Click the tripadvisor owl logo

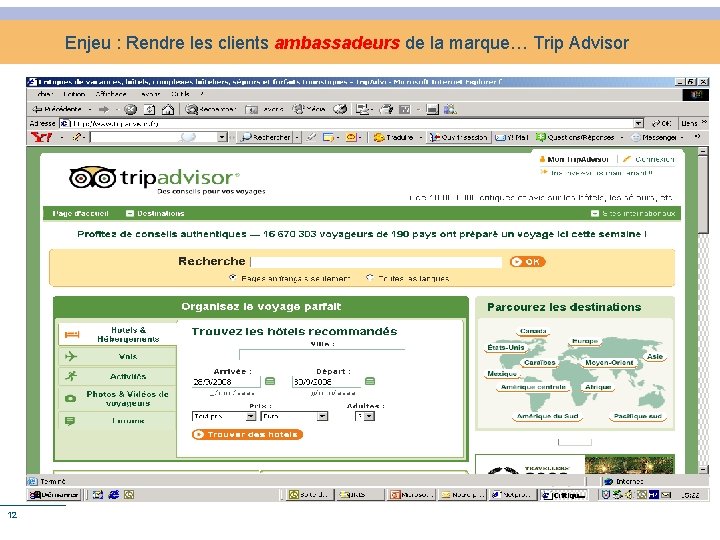pyautogui.click(x=92, y=178)
